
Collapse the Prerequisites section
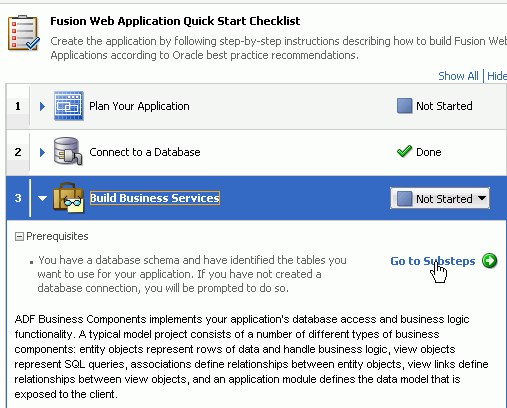tap(19, 237)
